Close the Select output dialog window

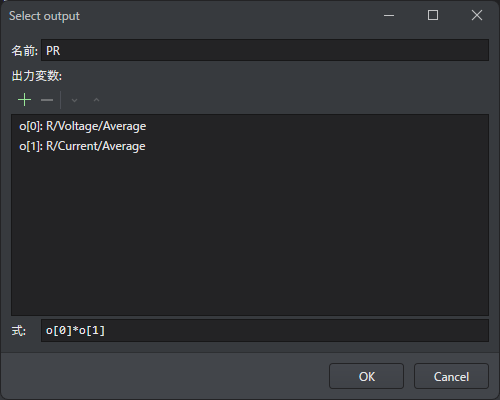point(477,15)
